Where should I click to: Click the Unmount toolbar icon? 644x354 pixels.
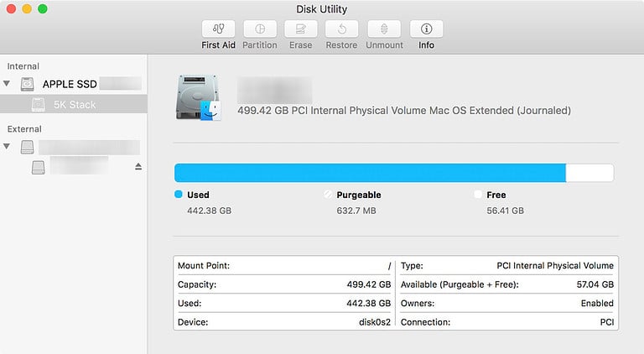[x=384, y=29]
